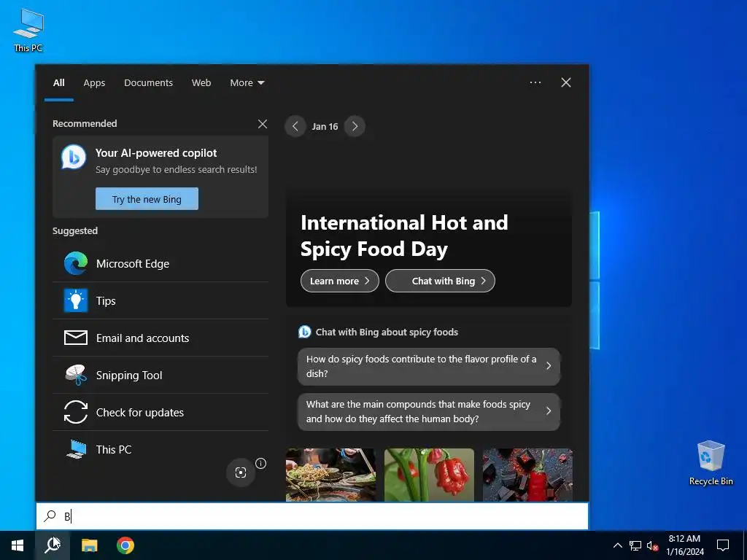Screen dimensions: 747x560
Task: Click the taskbar clock and date
Action: (684, 545)
